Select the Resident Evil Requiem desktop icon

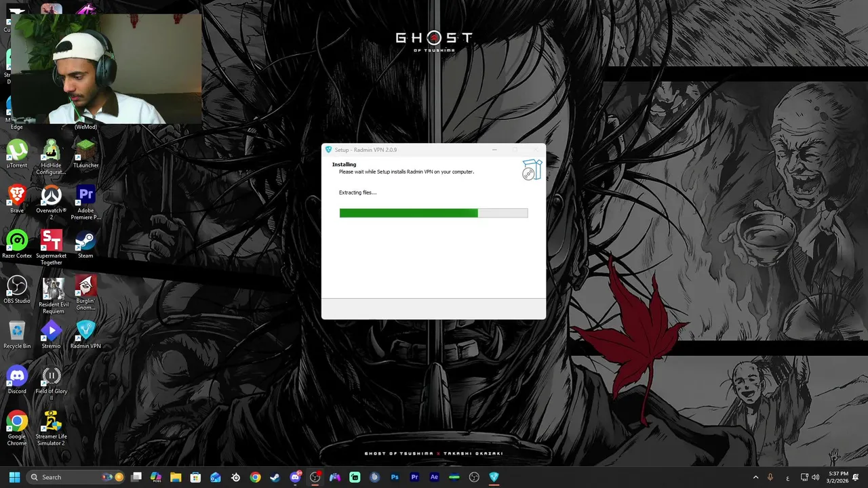point(53,295)
